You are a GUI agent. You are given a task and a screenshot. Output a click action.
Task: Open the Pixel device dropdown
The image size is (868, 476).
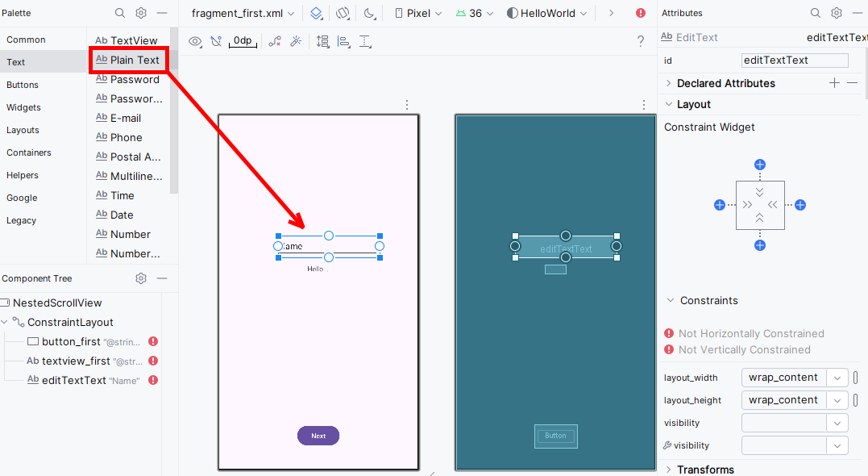click(419, 14)
